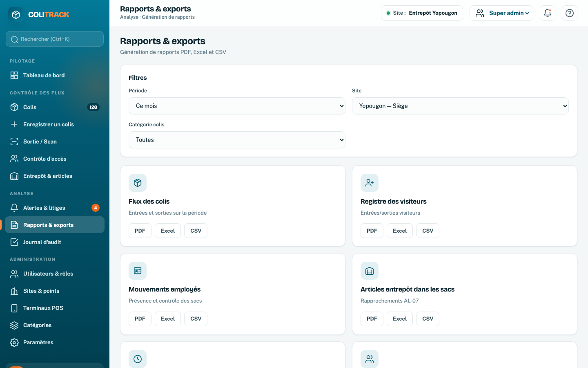Screen dimensions: 588x368
Task: Open the Période dropdown showing Ce mois
Action: click(237, 106)
